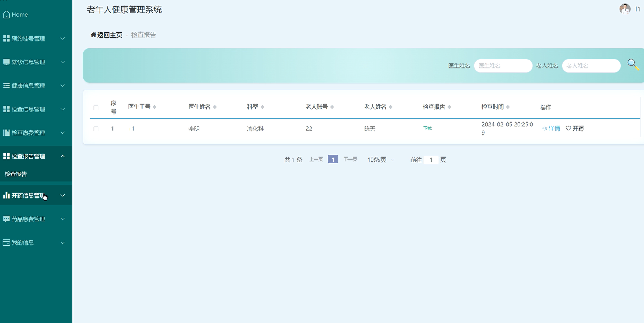The width and height of the screenshot is (644, 323).
Task: Focus the 医生姓名 search field
Action: (x=503, y=66)
